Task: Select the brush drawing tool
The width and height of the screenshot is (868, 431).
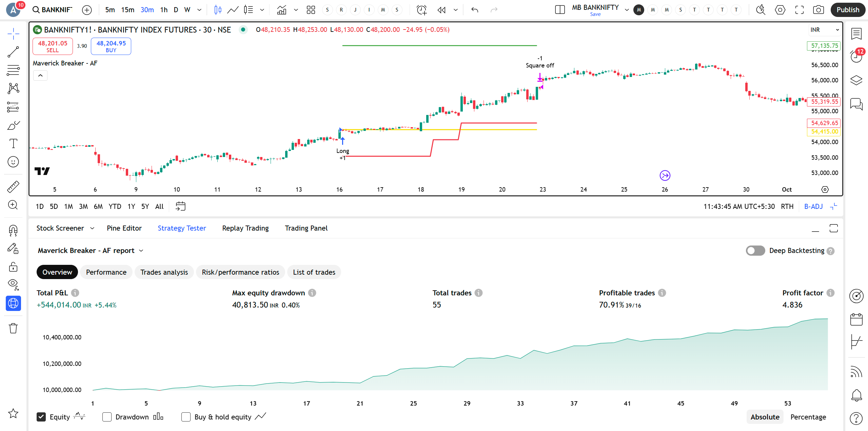Action: (x=13, y=125)
